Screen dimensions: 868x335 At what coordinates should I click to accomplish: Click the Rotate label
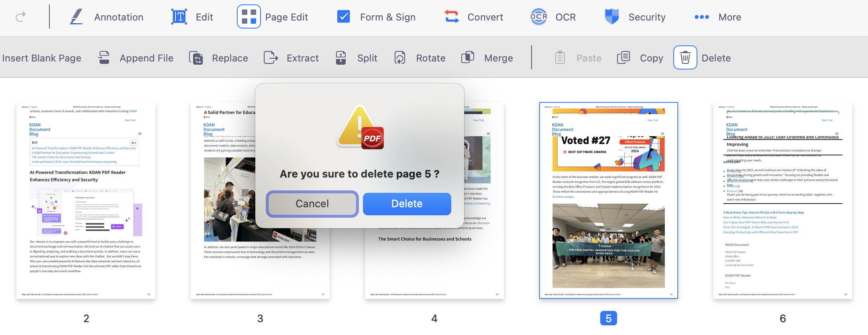click(x=431, y=58)
